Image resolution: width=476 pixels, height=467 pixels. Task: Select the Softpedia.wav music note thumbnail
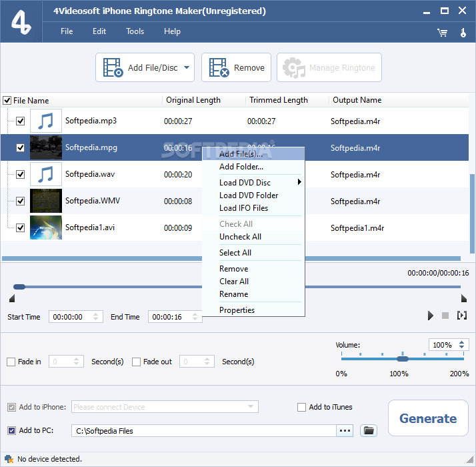point(46,174)
